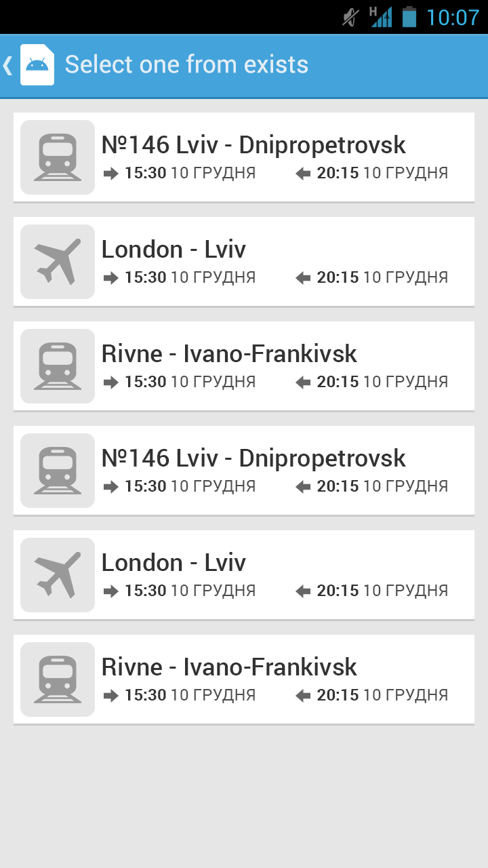Screen dimensions: 488x868
Task: Click train icon of second №146 Lviv entry
Action: 58,471
